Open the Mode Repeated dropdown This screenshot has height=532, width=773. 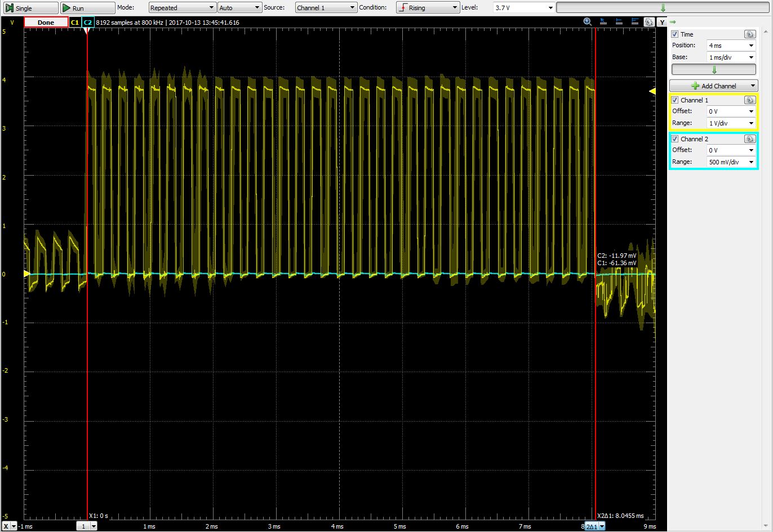pos(182,8)
